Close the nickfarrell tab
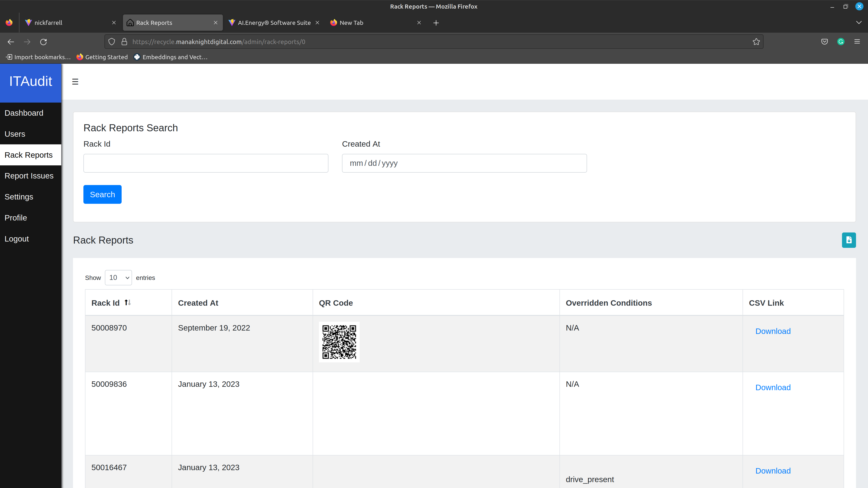This screenshot has width=868, height=488. (114, 23)
